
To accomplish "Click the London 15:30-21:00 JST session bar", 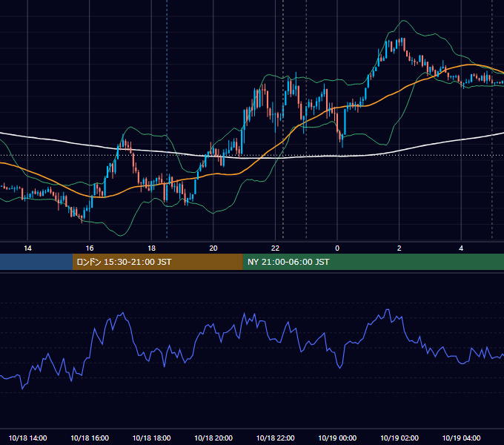I will tap(157, 262).
